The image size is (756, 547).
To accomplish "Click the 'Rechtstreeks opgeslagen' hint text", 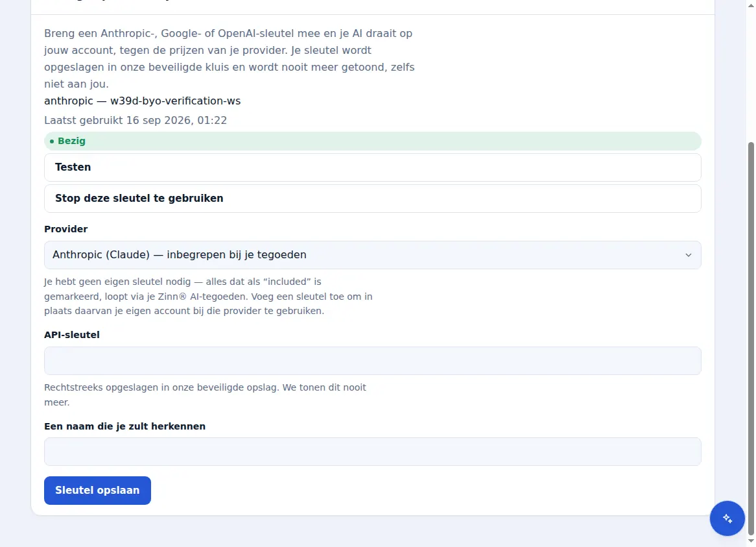I will click(x=205, y=395).
